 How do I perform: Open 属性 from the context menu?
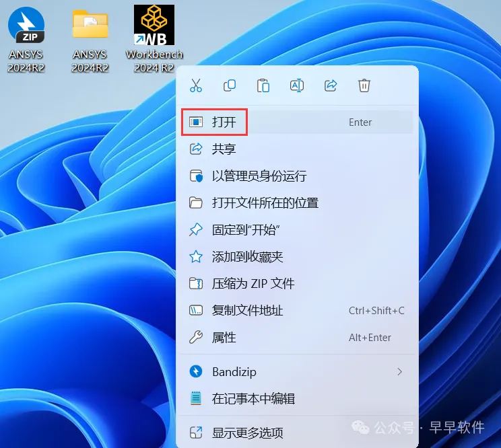(297, 337)
